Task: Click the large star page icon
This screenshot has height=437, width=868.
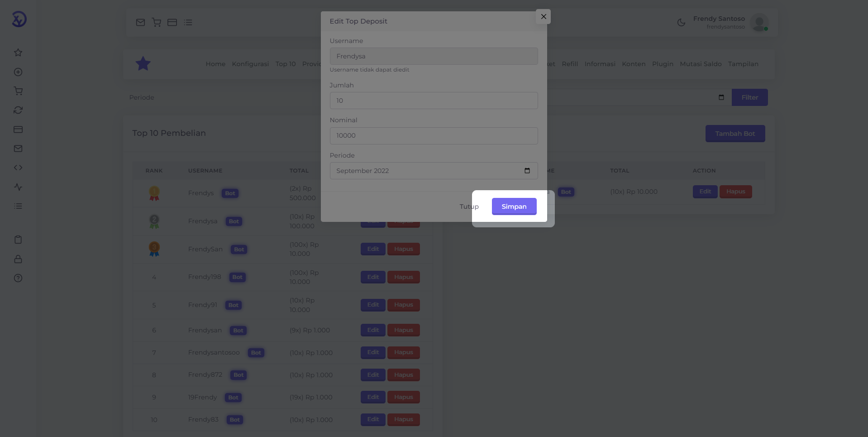Action: 143,64
